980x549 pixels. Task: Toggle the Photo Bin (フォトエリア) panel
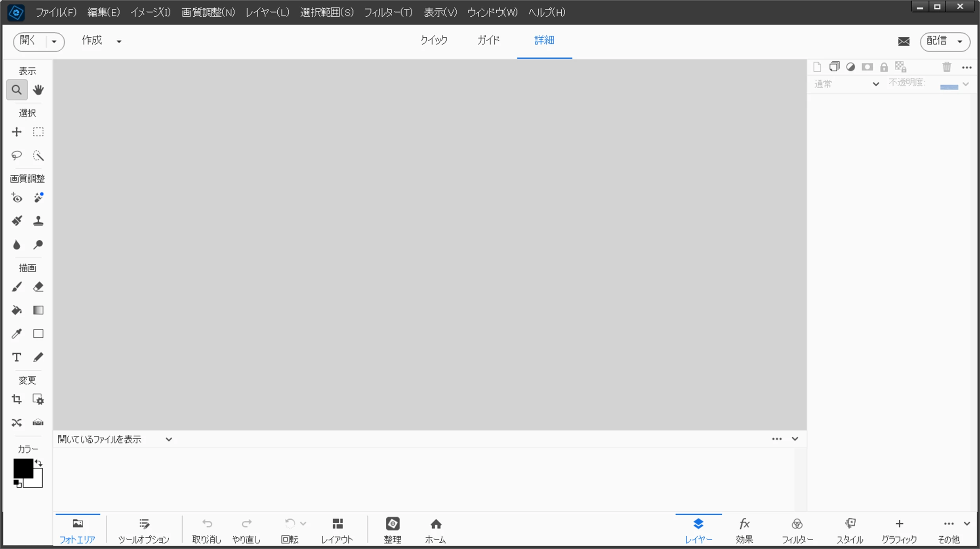78,530
